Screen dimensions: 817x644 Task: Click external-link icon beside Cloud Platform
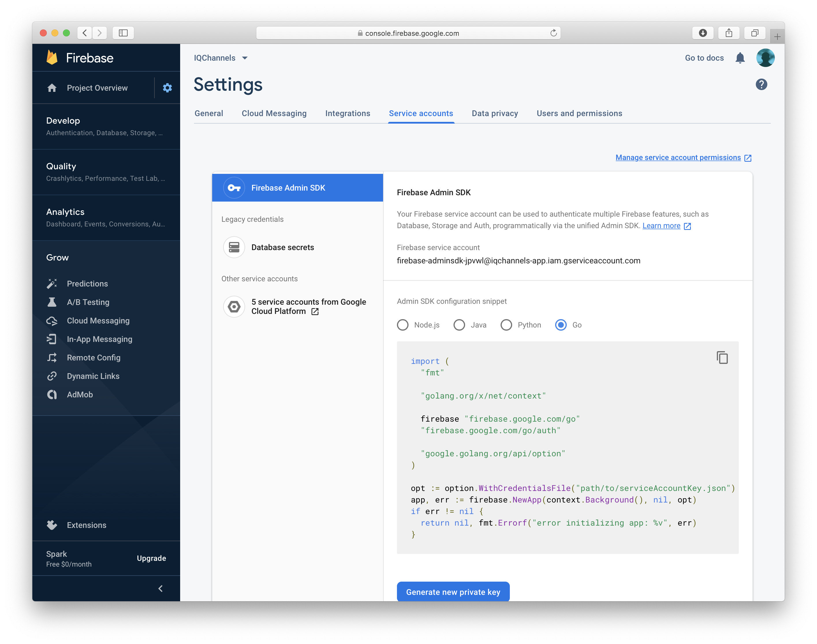[315, 311]
